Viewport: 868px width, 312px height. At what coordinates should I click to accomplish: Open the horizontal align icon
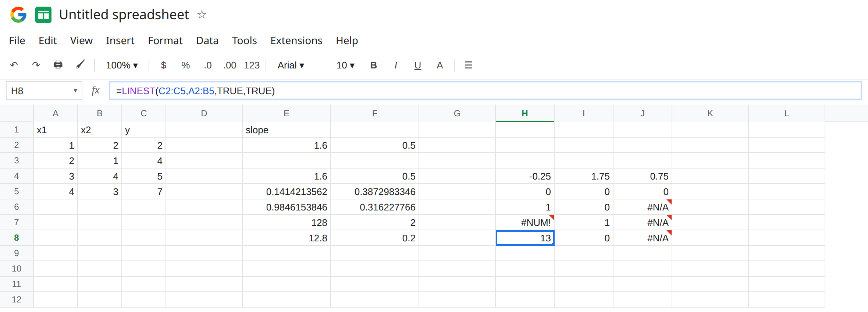468,65
